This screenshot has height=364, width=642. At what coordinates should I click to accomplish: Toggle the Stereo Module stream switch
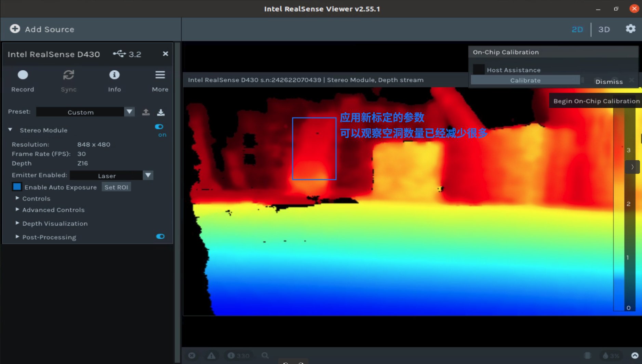[x=159, y=127]
